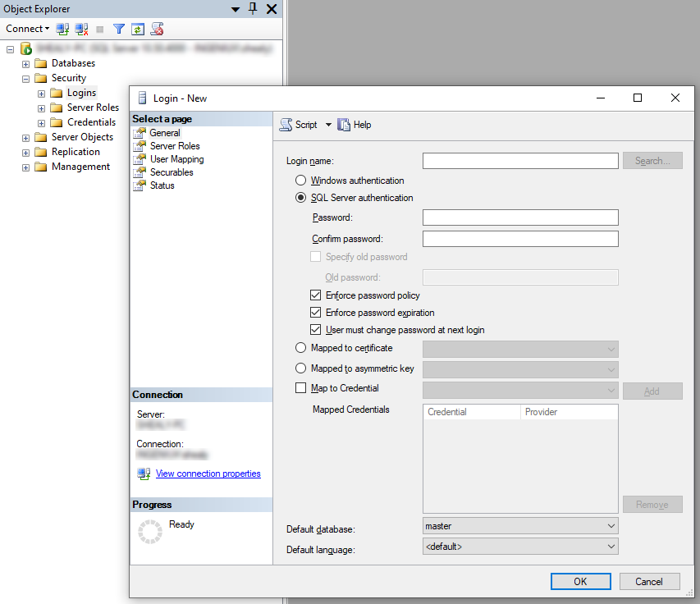Click the Filter funnel icon in Object Explorer
This screenshot has height=604, width=700.
[x=119, y=29]
